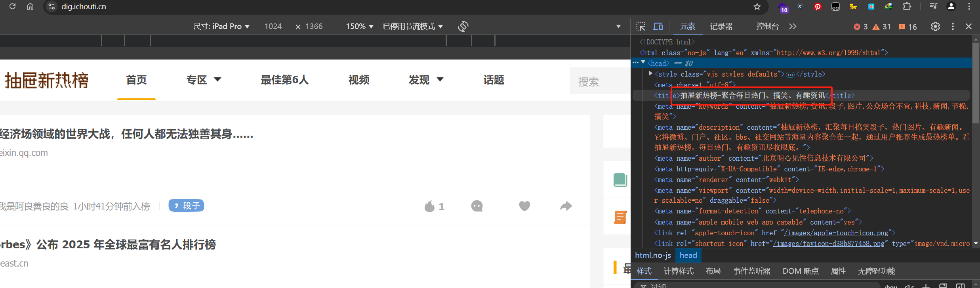
Task: Open the iPad Pro device size dropdown
Action: click(221, 26)
